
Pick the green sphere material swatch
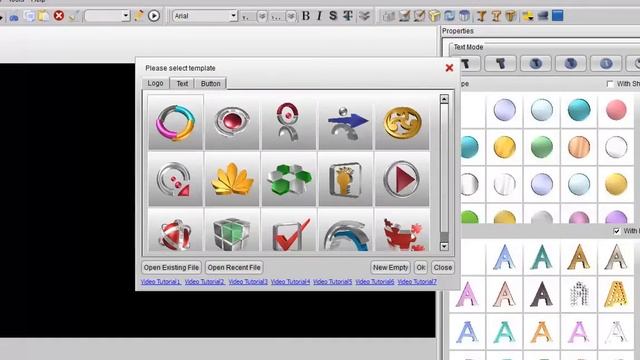click(542, 147)
